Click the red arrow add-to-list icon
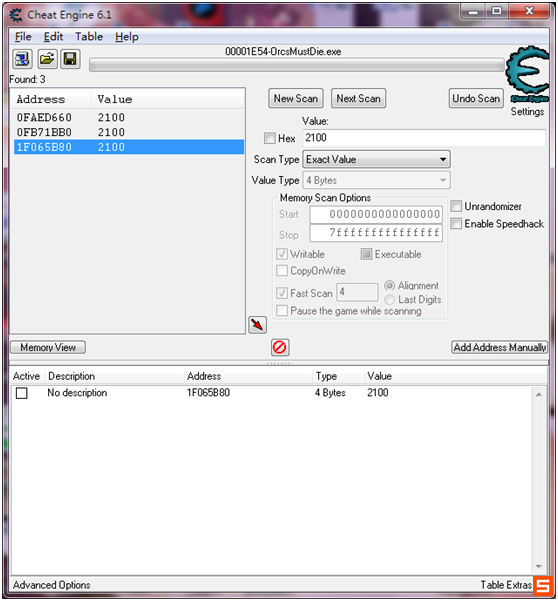 (257, 325)
